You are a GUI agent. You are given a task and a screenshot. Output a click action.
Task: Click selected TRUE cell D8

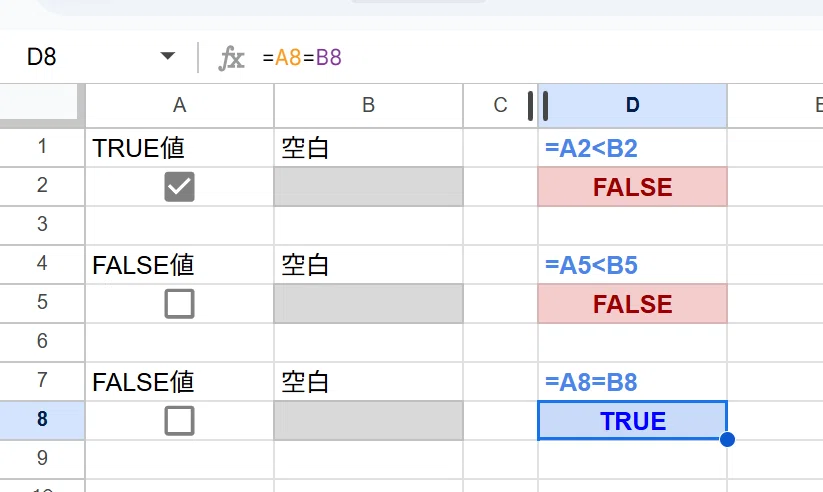click(632, 421)
